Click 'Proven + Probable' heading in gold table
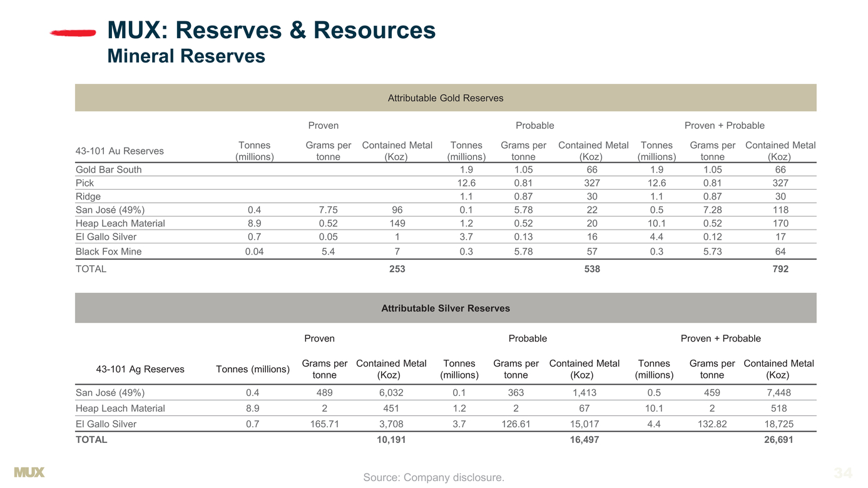868x488 pixels. [x=725, y=125]
